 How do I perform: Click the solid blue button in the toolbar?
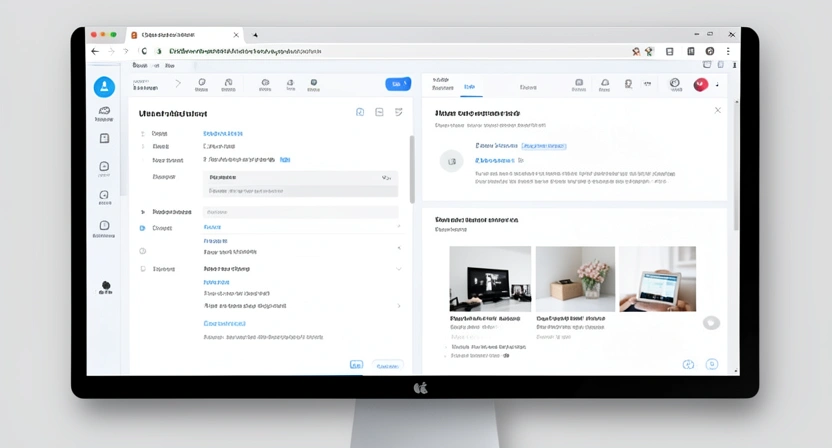(x=398, y=84)
